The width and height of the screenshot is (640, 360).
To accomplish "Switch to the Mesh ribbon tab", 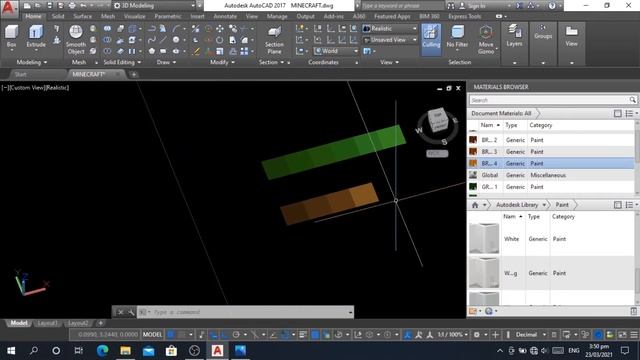I will click(x=108, y=16).
